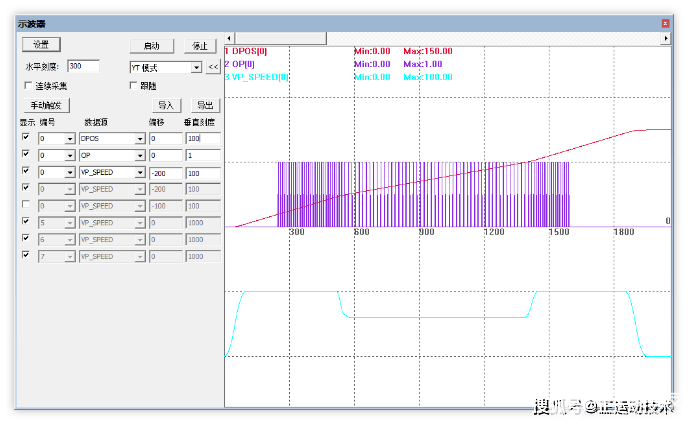688x424 pixels.
Task: Open the channel number dropdown in the DPOS row
Action: pos(70,139)
